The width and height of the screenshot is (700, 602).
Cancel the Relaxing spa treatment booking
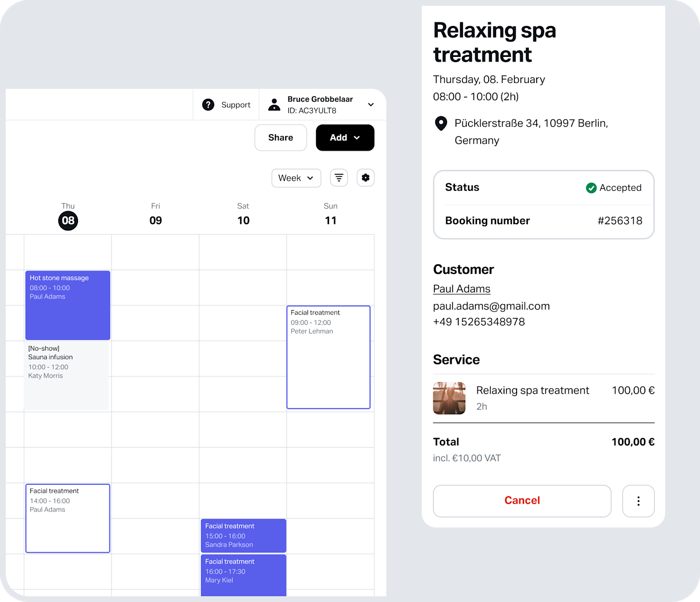click(x=522, y=500)
